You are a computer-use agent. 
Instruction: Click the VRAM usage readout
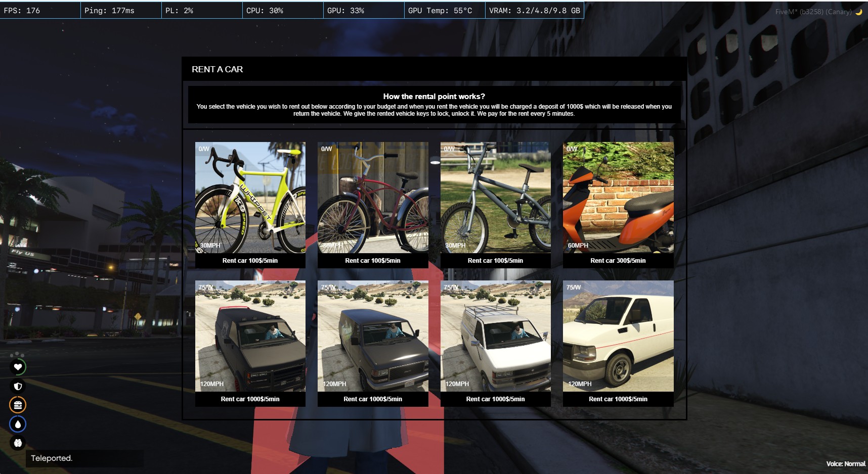[x=535, y=11]
